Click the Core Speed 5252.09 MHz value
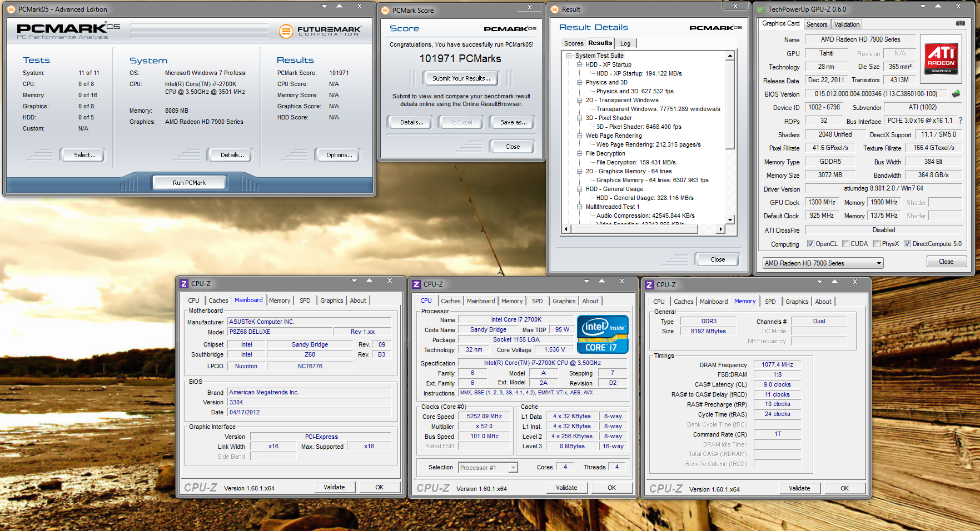This screenshot has width=980, height=531. click(484, 416)
